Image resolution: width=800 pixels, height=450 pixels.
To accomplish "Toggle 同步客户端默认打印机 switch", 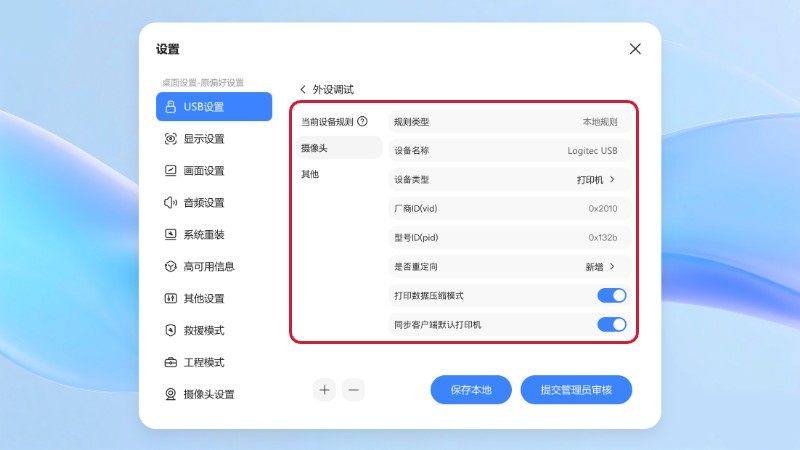I will pos(612,324).
